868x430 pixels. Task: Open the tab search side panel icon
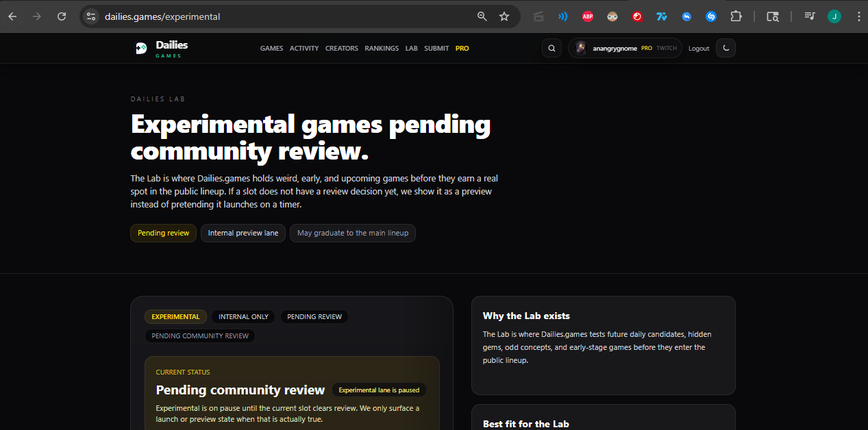coord(773,16)
